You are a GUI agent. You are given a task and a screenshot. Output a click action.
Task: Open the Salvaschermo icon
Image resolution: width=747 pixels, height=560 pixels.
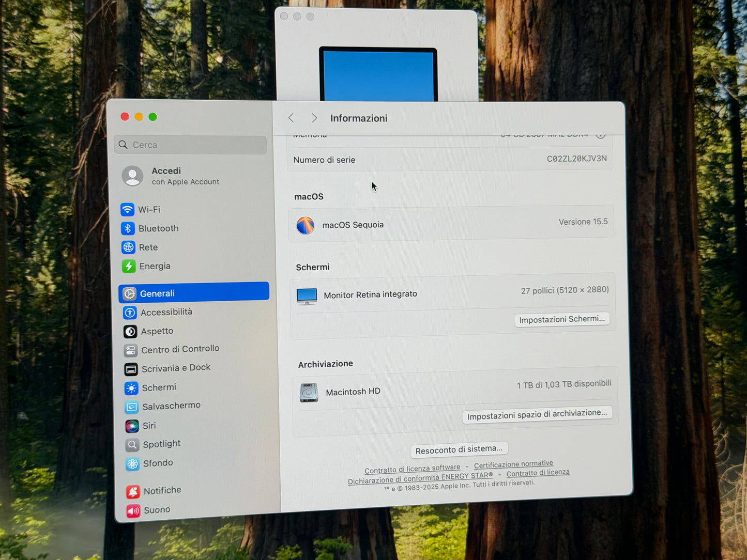click(x=132, y=407)
